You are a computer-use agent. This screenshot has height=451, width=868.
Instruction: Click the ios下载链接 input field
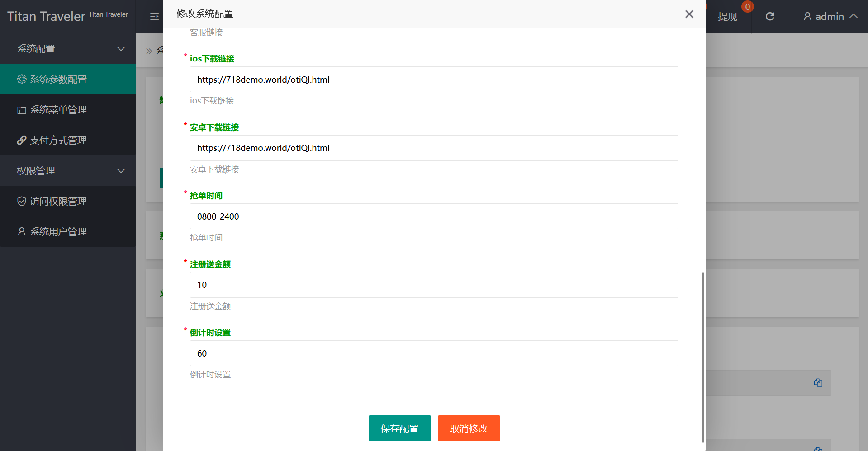point(434,80)
